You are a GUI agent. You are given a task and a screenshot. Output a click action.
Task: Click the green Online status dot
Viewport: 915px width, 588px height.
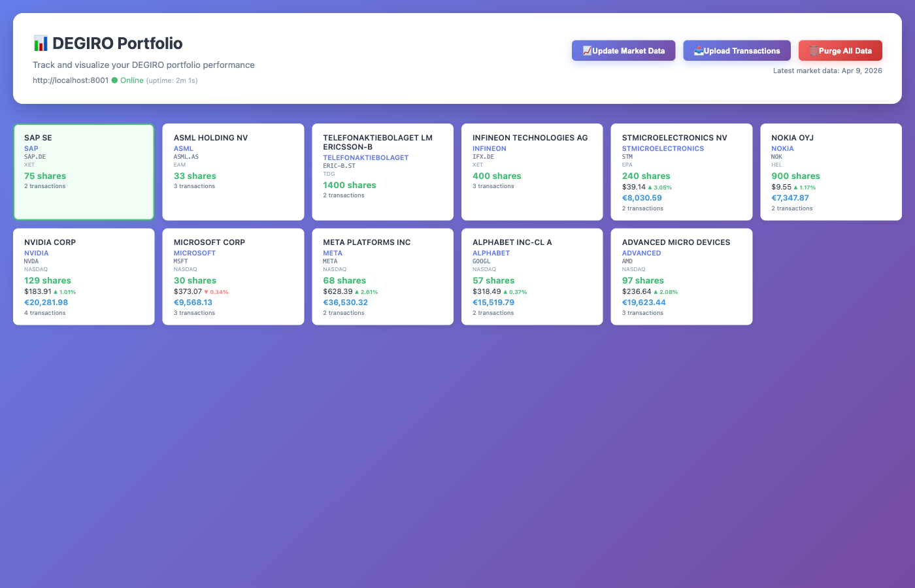point(114,80)
